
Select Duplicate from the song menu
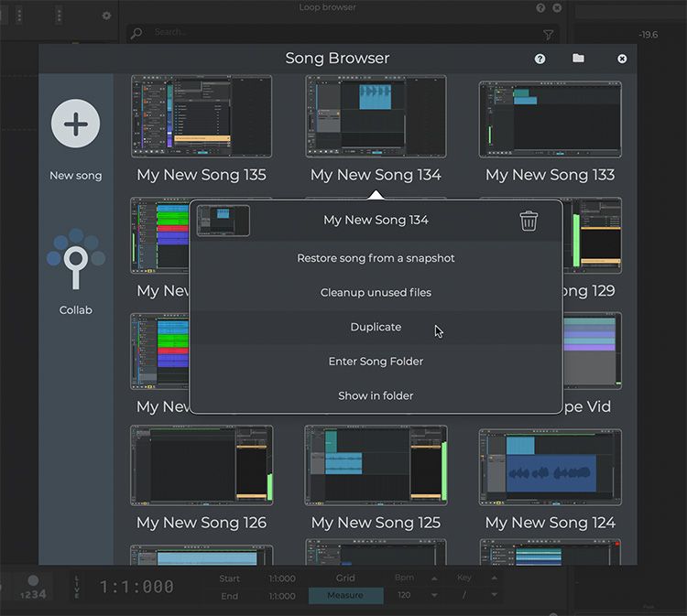[376, 328]
